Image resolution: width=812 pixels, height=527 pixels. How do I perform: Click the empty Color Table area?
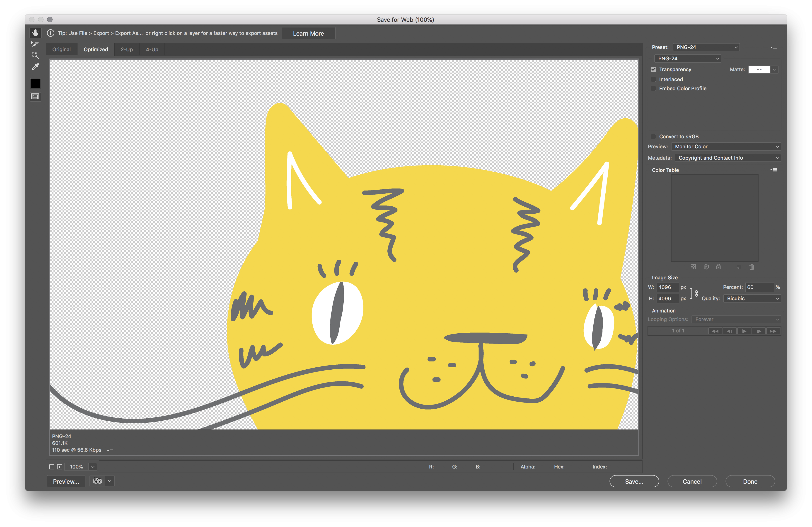click(x=714, y=218)
